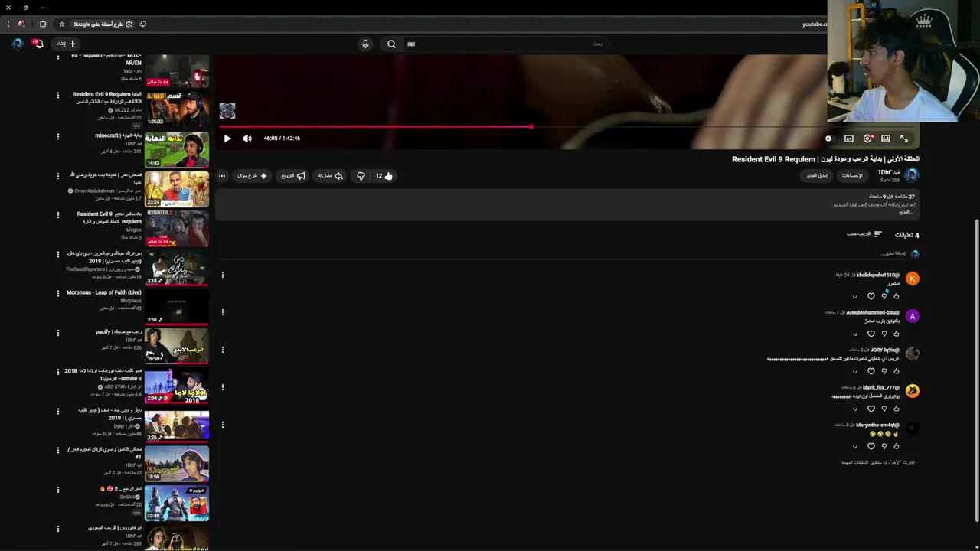Open options menu for khalidepohv1510's comment
The image size is (980, 551).
coord(223,275)
